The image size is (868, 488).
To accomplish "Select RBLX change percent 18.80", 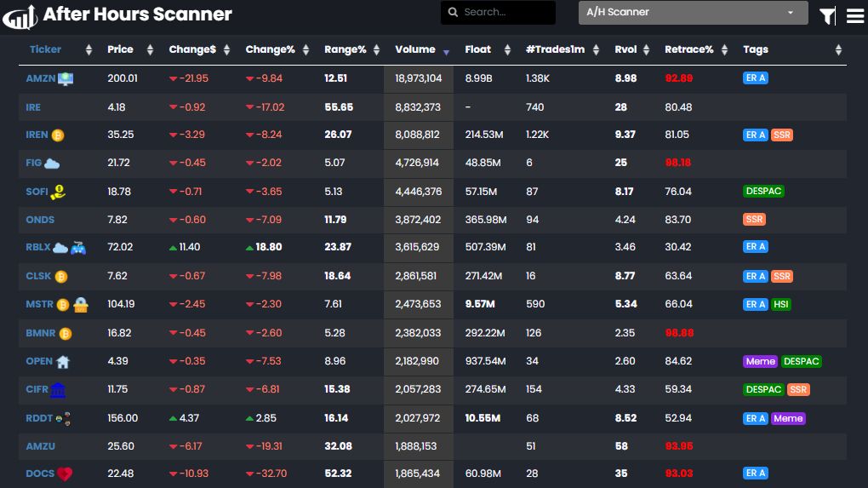I will point(268,247).
